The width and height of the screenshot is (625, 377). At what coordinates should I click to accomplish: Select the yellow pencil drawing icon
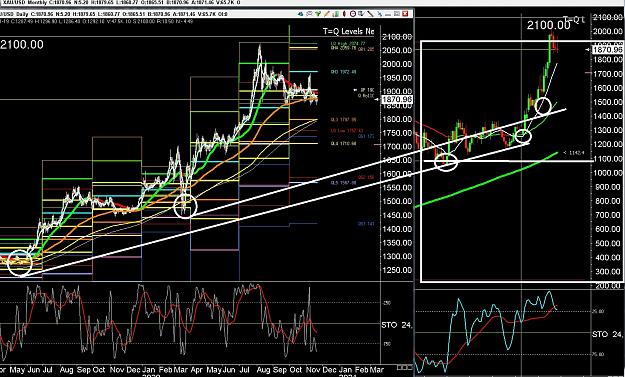[x=326, y=14]
